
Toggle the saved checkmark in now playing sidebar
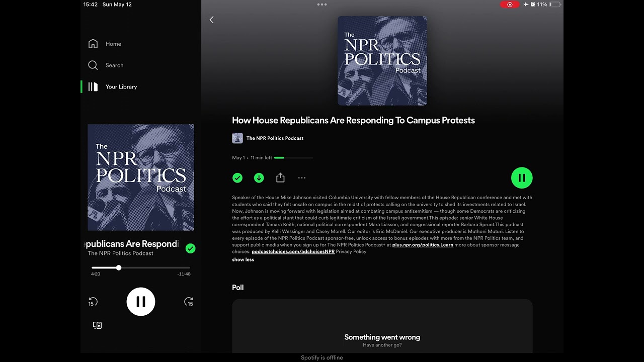[x=190, y=248]
